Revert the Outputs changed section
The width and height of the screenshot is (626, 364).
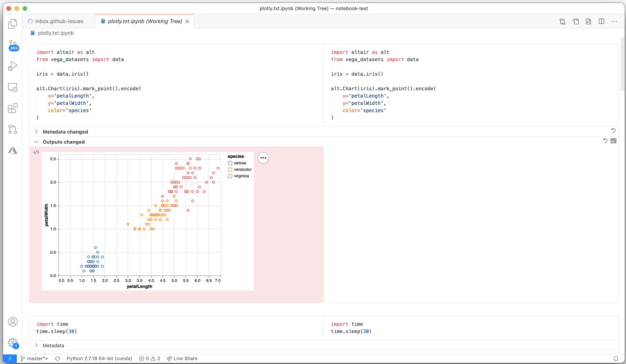(x=605, y=141)
